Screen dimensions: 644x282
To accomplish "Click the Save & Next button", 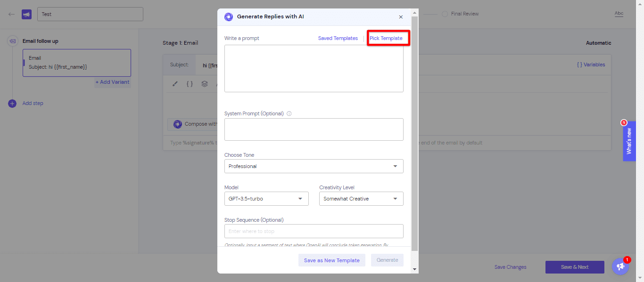I will click(x=574, y=267).
